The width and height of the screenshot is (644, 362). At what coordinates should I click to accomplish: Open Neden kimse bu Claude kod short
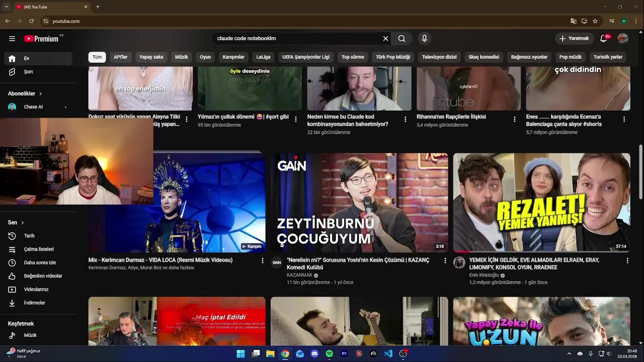[x=348, y=121]
